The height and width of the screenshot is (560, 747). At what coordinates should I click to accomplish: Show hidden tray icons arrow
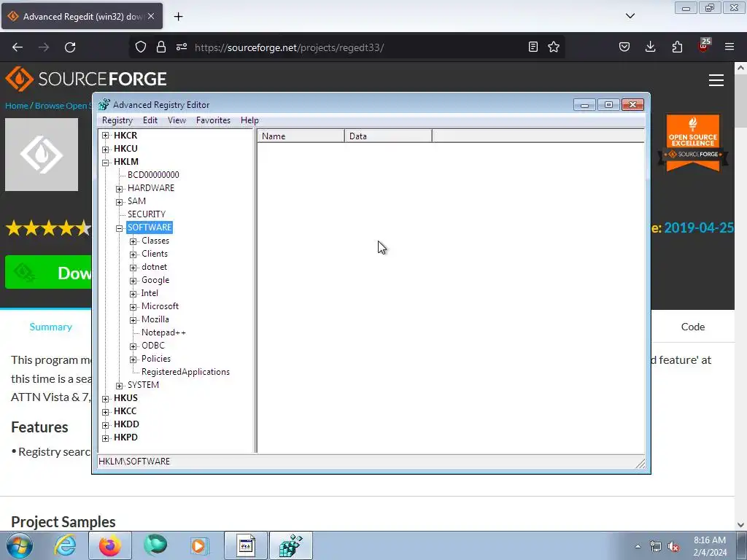638,546
